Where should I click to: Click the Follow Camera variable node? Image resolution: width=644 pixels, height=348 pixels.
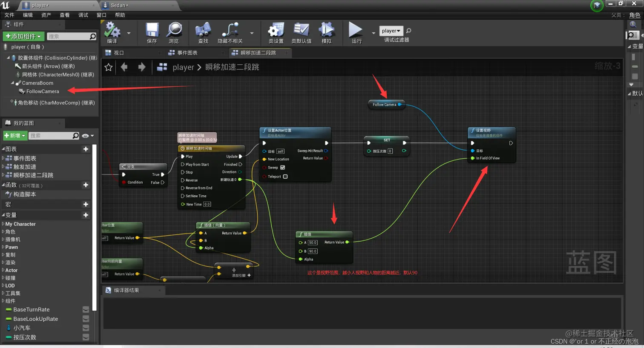point(386,104)
